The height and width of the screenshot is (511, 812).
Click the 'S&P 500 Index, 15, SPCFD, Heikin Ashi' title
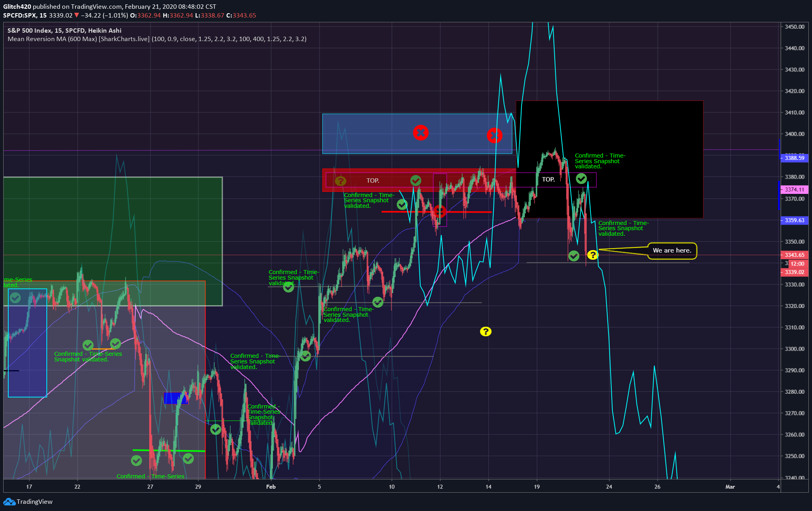pos(64,31)
